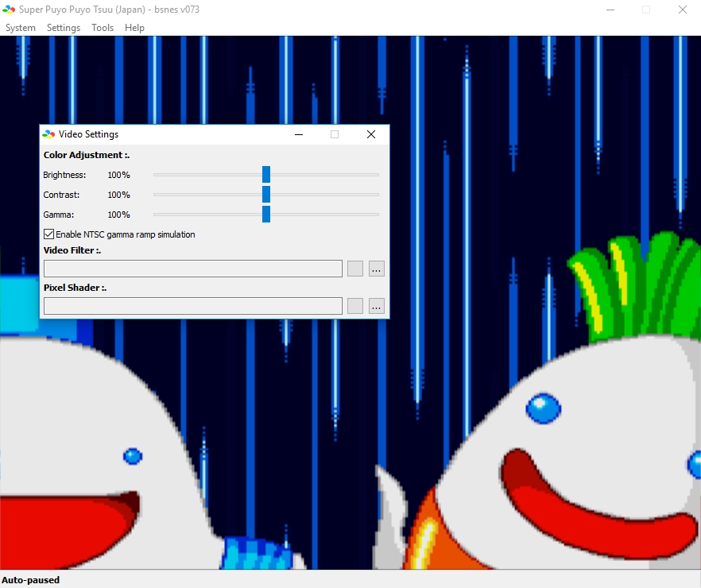Image resolution: width=701 pixels, height=588 pixels.
Task: Toggle Enable NTSC gamma ramp simulation checkbox
Action: click(x=48, y=234)
